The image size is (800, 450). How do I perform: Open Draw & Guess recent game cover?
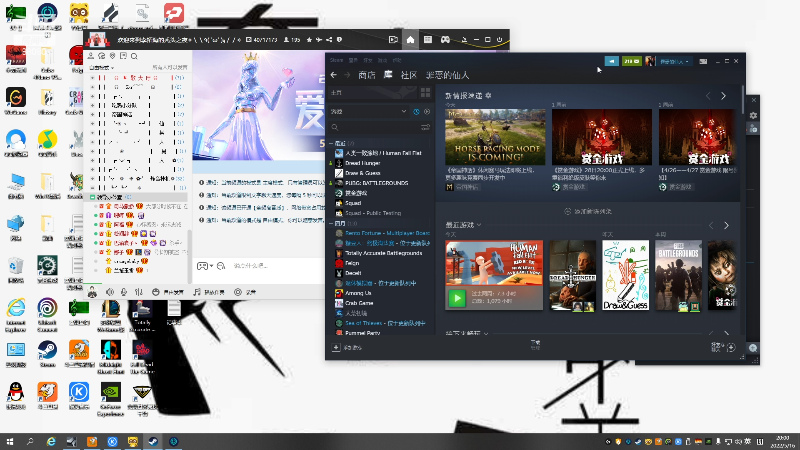tap(626, 275)
